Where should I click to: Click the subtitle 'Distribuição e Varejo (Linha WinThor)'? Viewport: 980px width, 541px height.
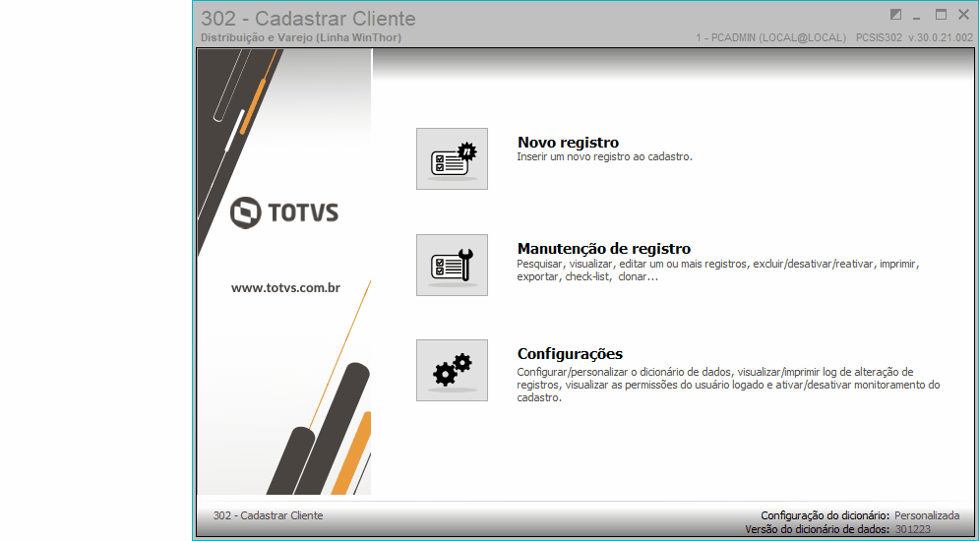pyautogui.click(x=301, y=37)
